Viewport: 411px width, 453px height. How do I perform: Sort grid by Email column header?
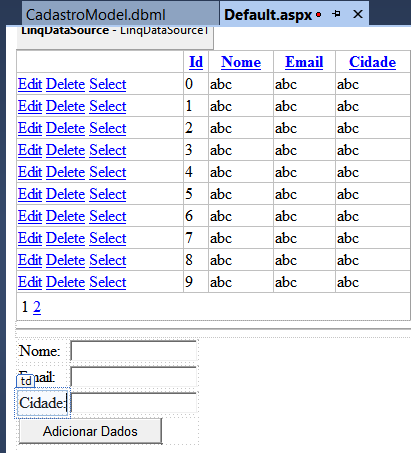click(x=304, y=62)
